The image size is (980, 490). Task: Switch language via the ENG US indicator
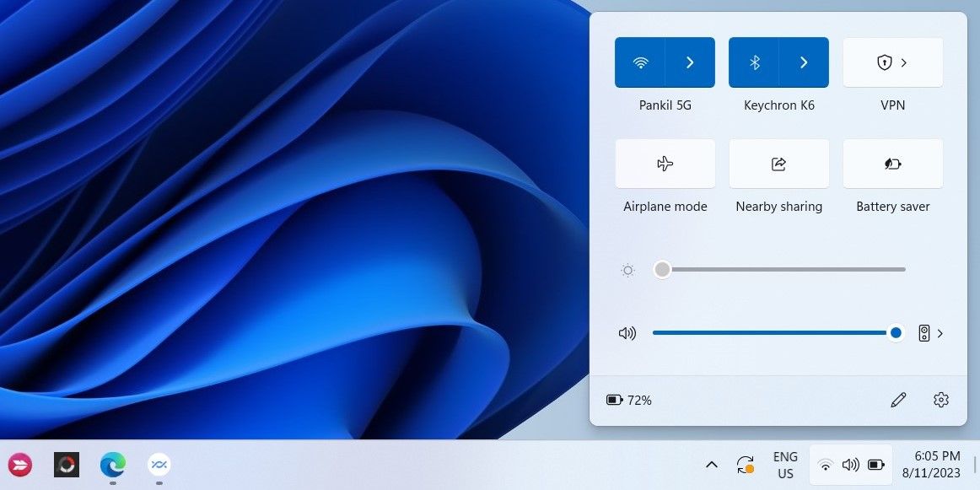785,465
